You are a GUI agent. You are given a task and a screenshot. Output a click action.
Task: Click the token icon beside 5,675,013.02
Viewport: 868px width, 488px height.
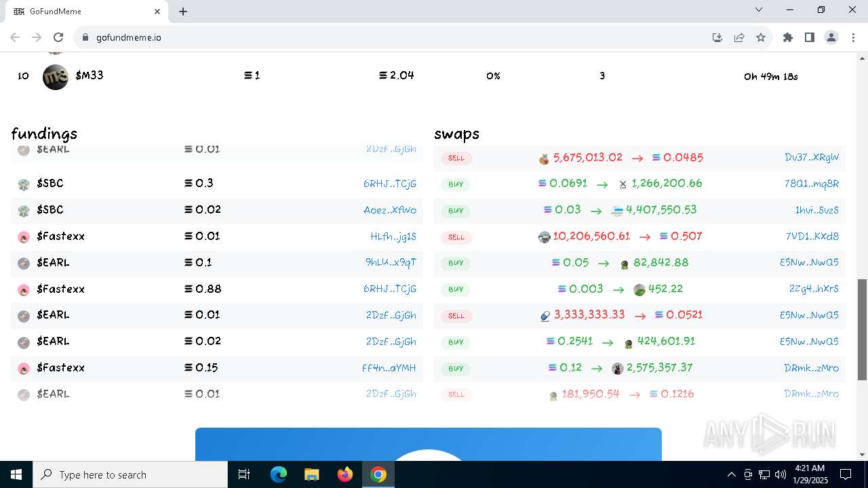544,159
